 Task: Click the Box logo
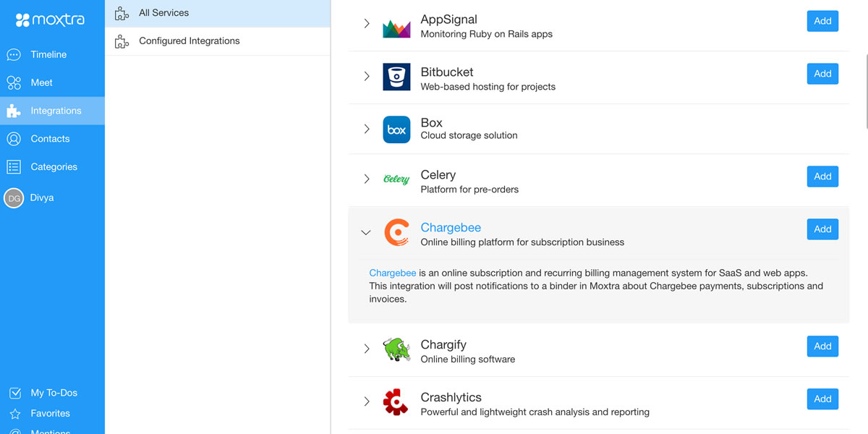coord(396,129)
